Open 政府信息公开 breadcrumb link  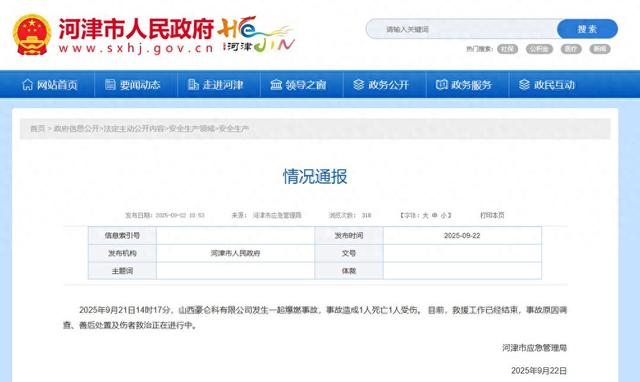pyautogui.click(x=76, y=129)
